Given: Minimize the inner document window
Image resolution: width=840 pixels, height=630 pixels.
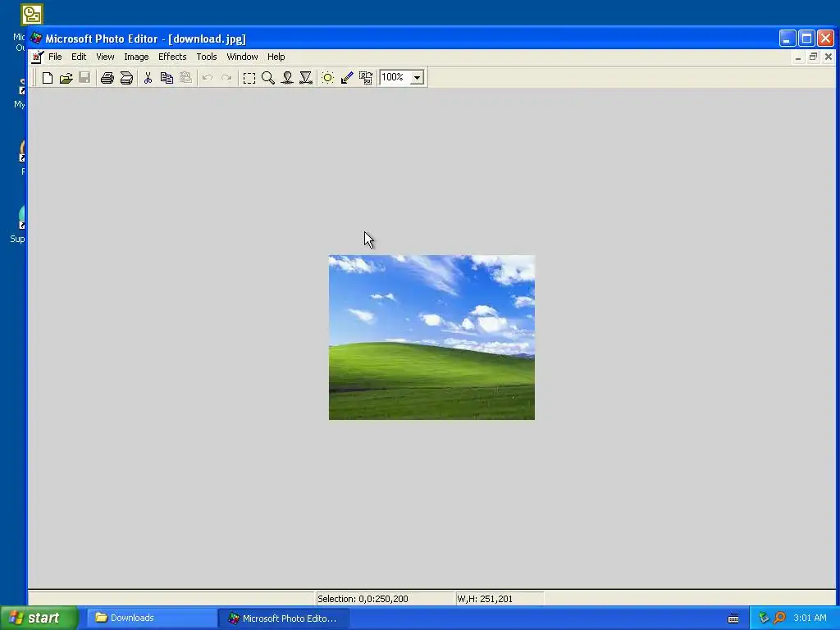Looking at the screenshot, I should click(798, 57).
